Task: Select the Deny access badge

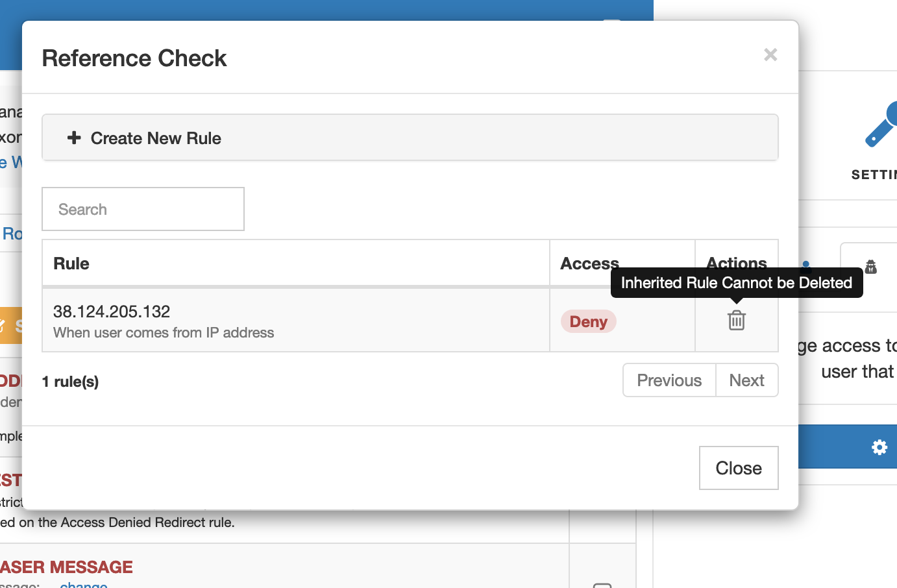Action: (x=588, y=321)
